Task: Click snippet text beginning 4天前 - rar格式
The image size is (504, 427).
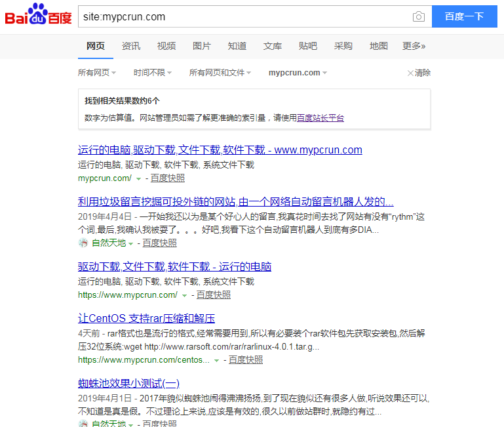Action: click(252, 340)
